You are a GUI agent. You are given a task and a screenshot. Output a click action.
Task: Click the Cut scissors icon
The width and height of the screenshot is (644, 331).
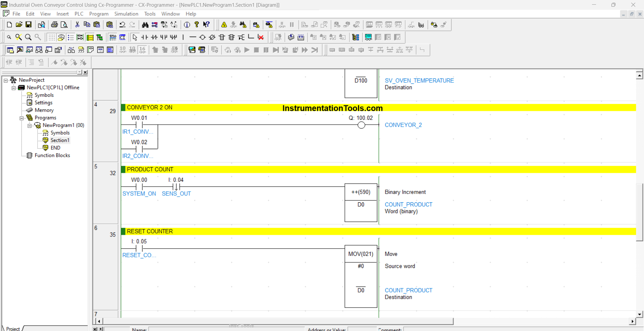77,25
